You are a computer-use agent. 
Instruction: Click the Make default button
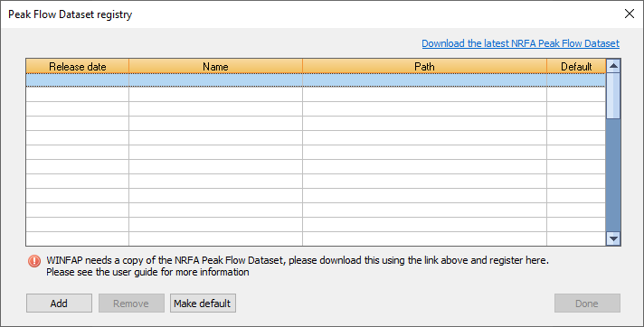(x=203, y=304)
